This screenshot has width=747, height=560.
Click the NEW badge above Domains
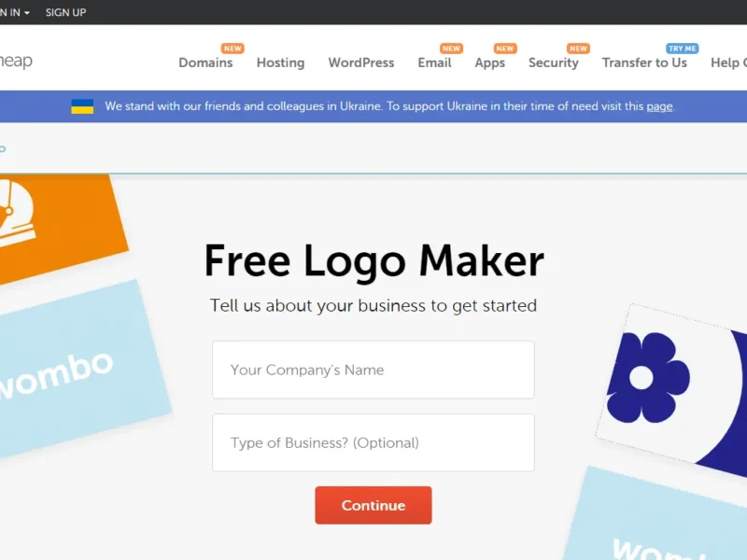(233, 49)
